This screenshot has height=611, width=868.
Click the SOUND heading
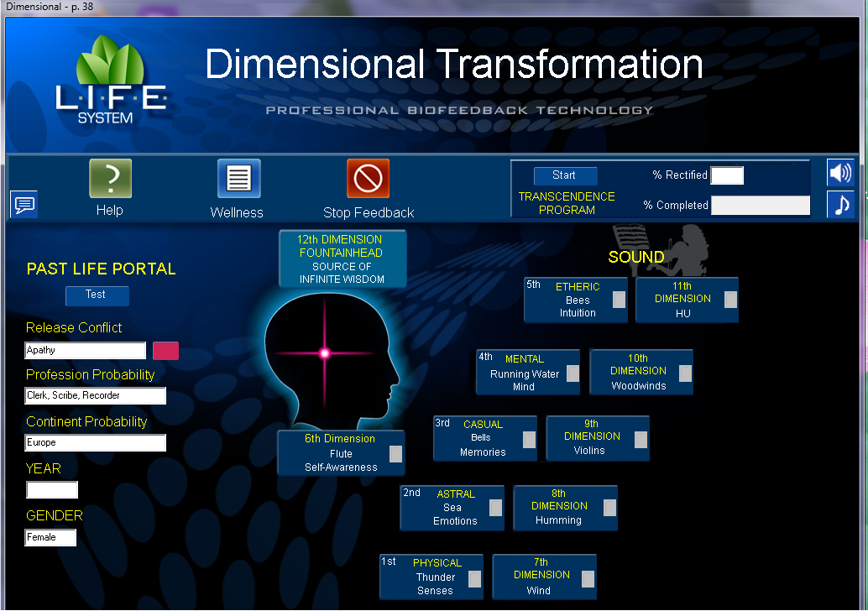coord(636,257)
